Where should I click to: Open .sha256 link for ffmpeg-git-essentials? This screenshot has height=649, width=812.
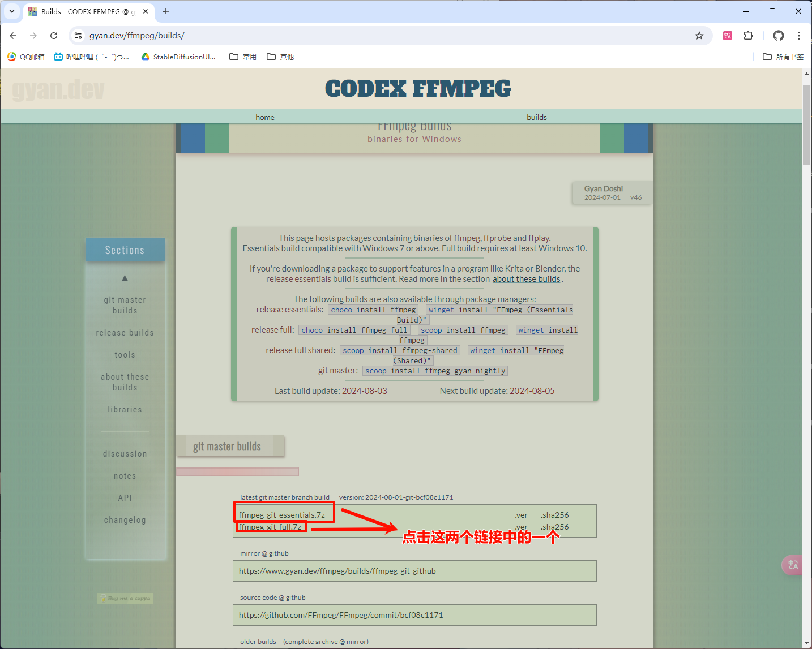[x=555, y=515]
